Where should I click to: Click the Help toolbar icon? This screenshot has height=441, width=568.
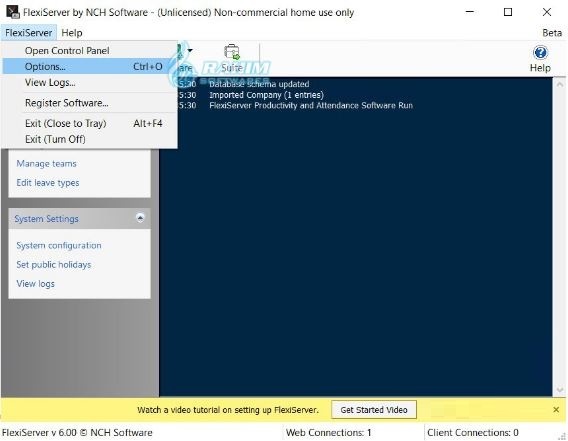[x=540, y=59]
